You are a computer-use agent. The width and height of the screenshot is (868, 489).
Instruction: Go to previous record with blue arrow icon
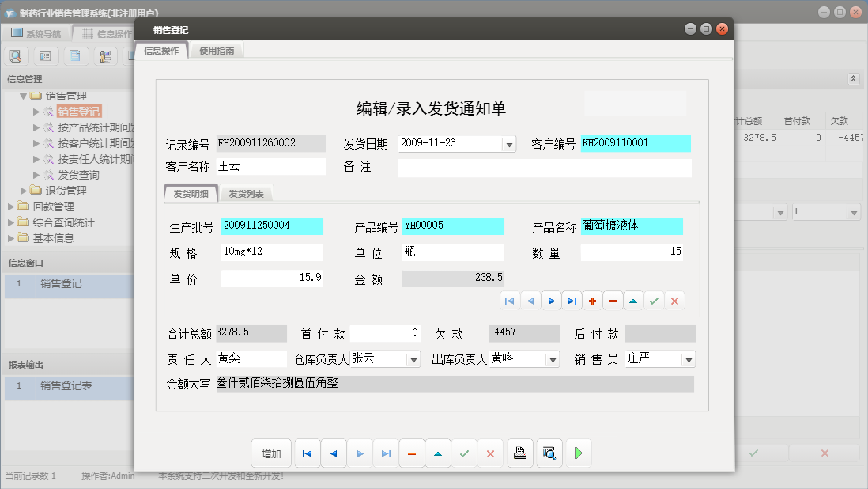coord(530,301)
